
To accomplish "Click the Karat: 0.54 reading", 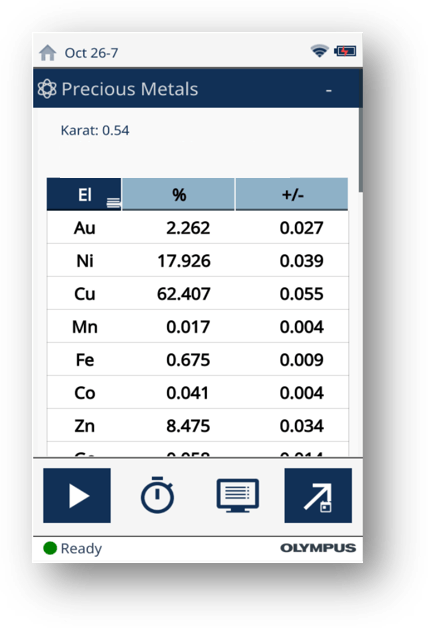I will tap(95, 130).
